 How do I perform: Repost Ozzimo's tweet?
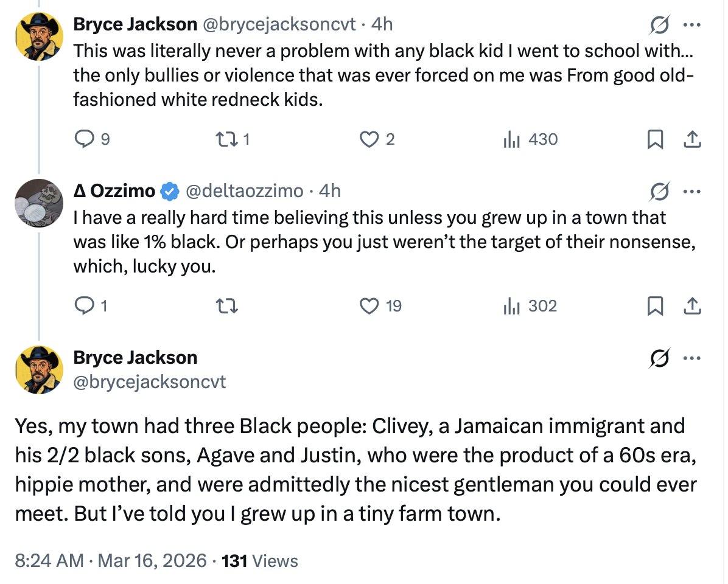click(228, 306)
